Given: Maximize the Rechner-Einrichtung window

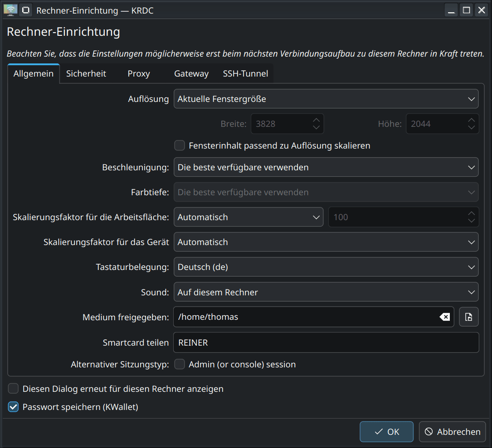Looking at the screenshot, I should tap(466, 10).
